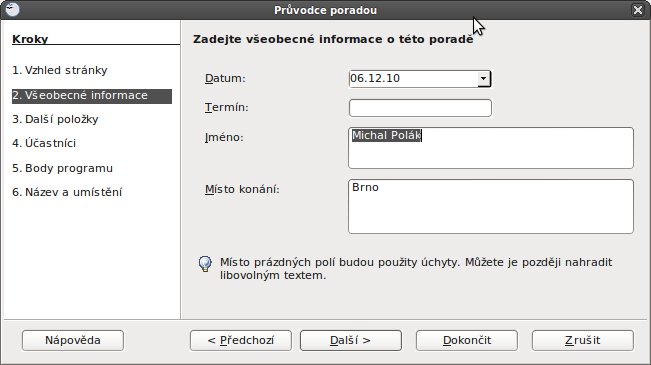Proceed with the Další button
This screenshot has height=365, width=651.
click(x=351, y=341)
